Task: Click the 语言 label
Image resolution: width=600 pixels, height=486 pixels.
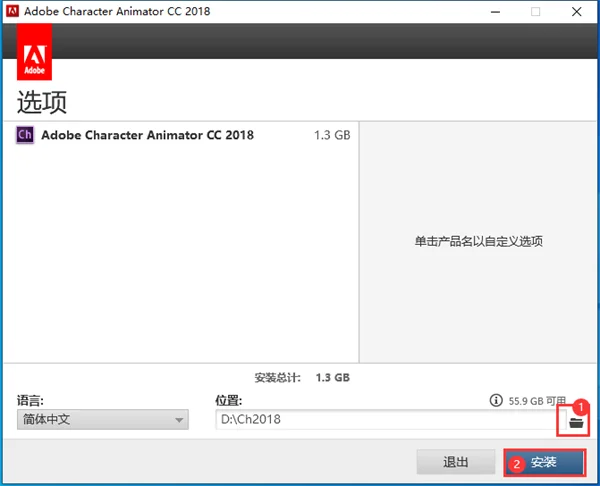Action: pyautogui.click(x=30, y=401)
